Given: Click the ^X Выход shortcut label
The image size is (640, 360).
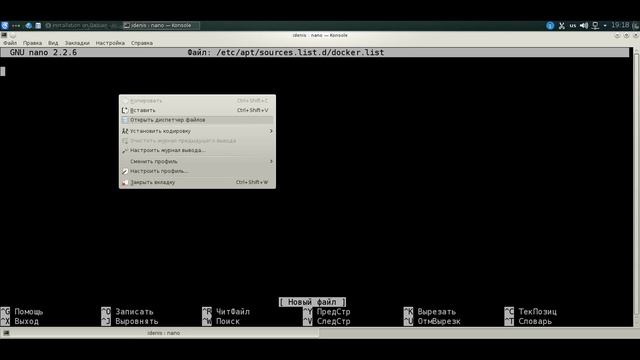Looking at the screenshot, I should click(20, 321).
